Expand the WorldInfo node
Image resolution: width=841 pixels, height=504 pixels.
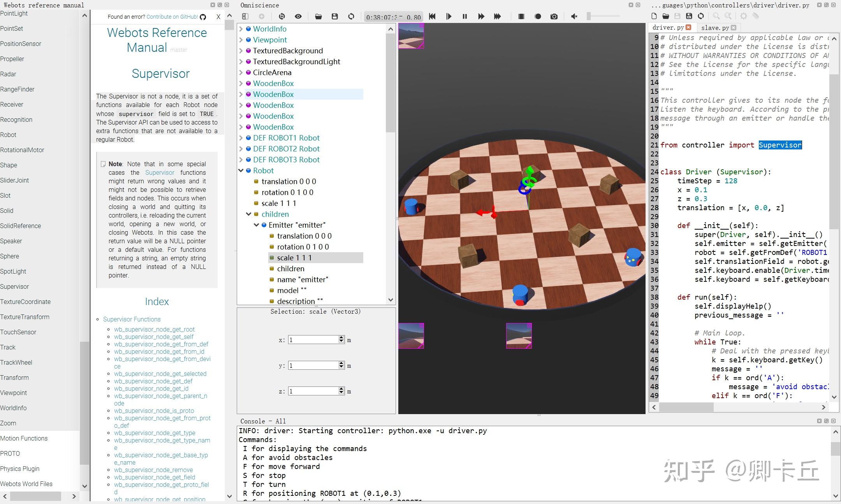click(241, 29)
